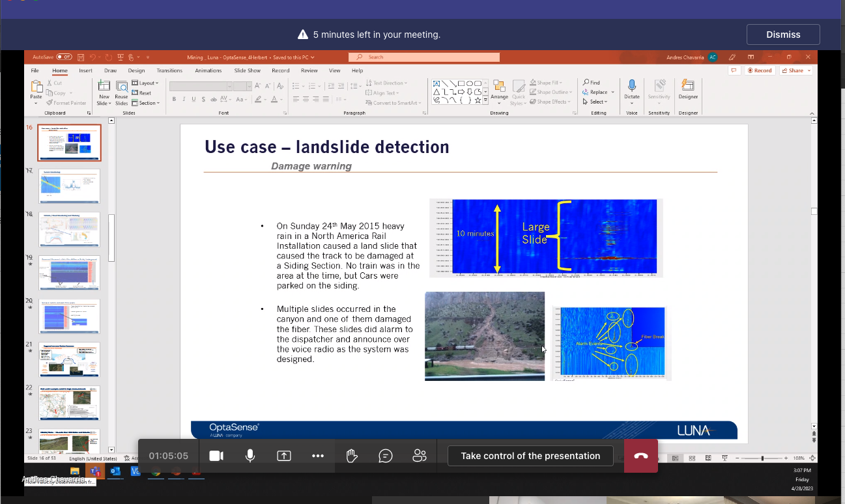Open more actions (three dots) in meeting bar
Image resolution: width=845 pixels, height=504 pixels.
[318, 456]
